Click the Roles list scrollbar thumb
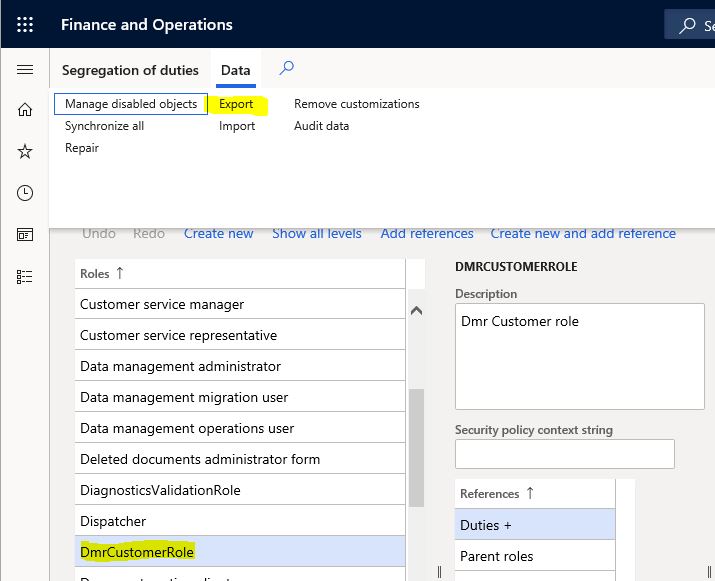This screenshot has height=581, width=715. tap(416, 448)
